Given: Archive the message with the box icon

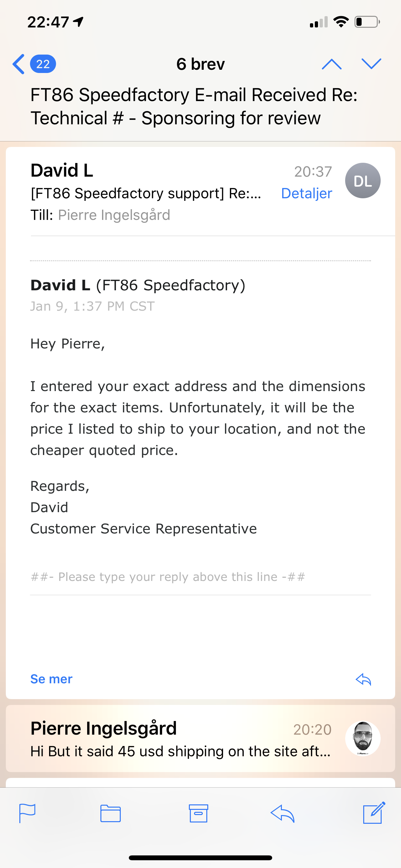Looking at the screenshot, I should 199,813.
